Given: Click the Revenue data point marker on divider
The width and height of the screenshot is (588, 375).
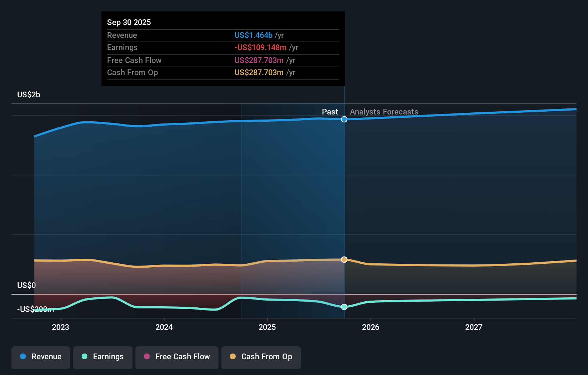Looking at the screenshot, I should (344, 119).
